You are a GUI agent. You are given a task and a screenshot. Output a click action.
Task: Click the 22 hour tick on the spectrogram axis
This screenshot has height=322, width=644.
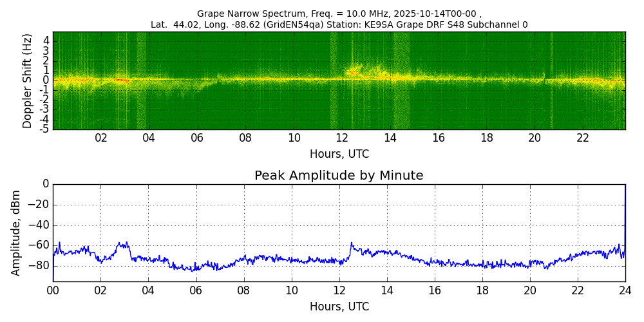coord(583,138)
